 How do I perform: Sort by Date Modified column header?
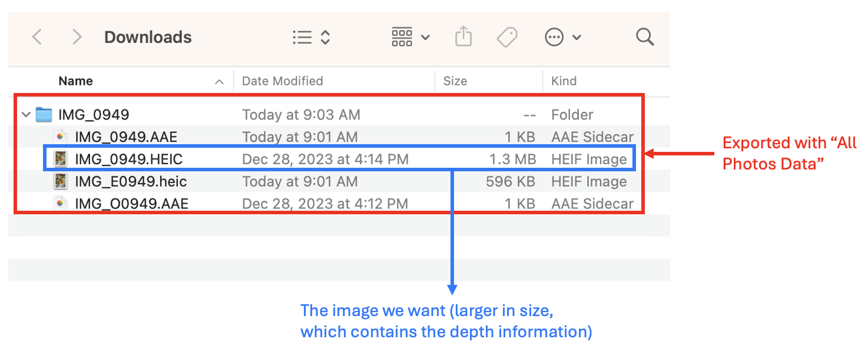[x=283, y=81]
